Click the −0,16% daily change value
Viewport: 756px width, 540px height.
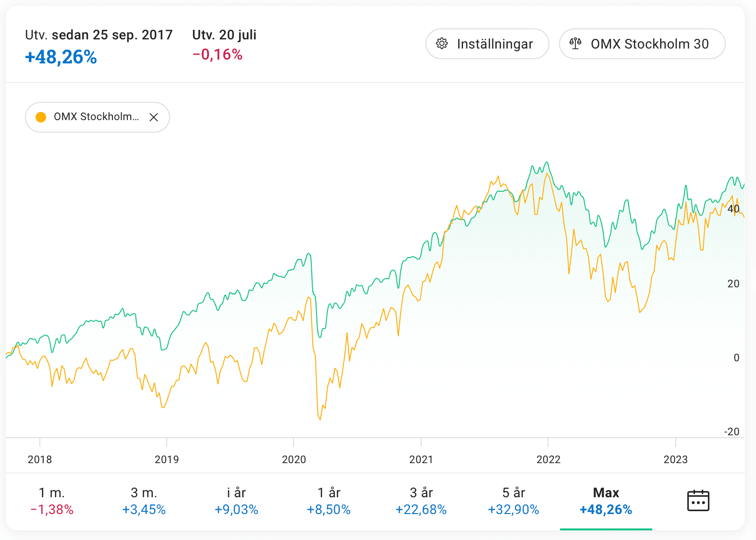click(218, 55)
